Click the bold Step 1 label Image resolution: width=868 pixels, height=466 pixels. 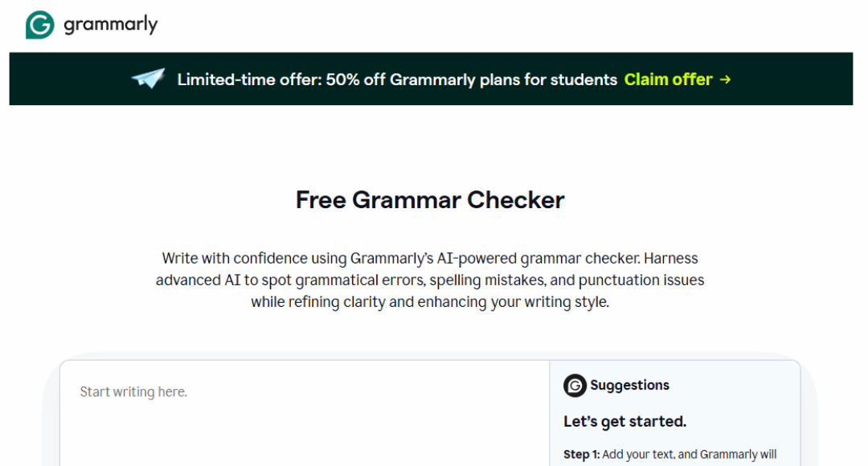pos(581,455)
